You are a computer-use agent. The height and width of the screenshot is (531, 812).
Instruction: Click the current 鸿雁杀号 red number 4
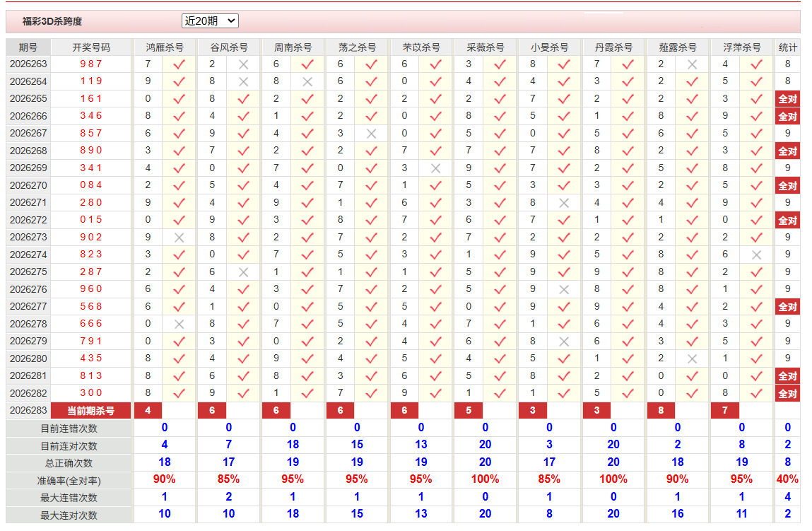(148, 410)
